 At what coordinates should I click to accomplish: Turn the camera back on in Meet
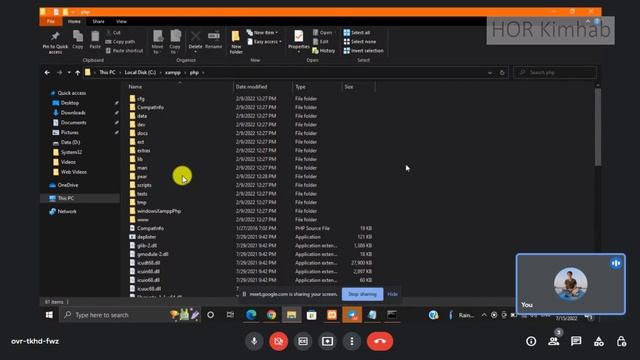click(x=278, y=341)
